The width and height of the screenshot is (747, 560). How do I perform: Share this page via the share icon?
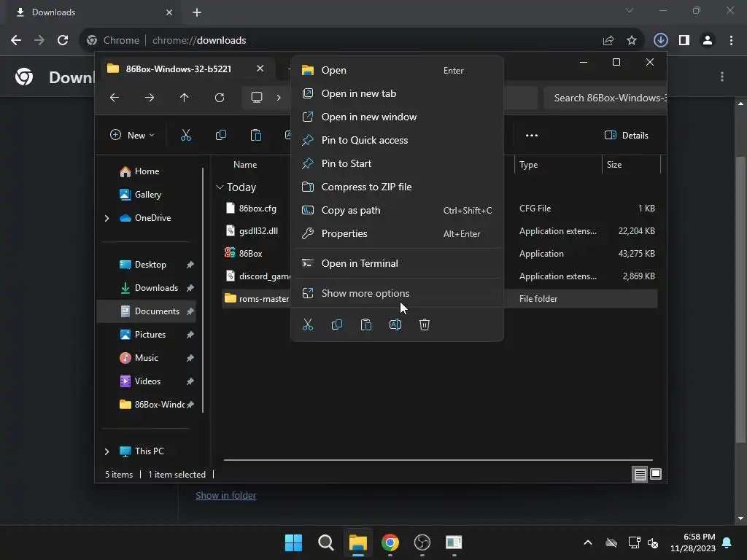pos(608,41)
